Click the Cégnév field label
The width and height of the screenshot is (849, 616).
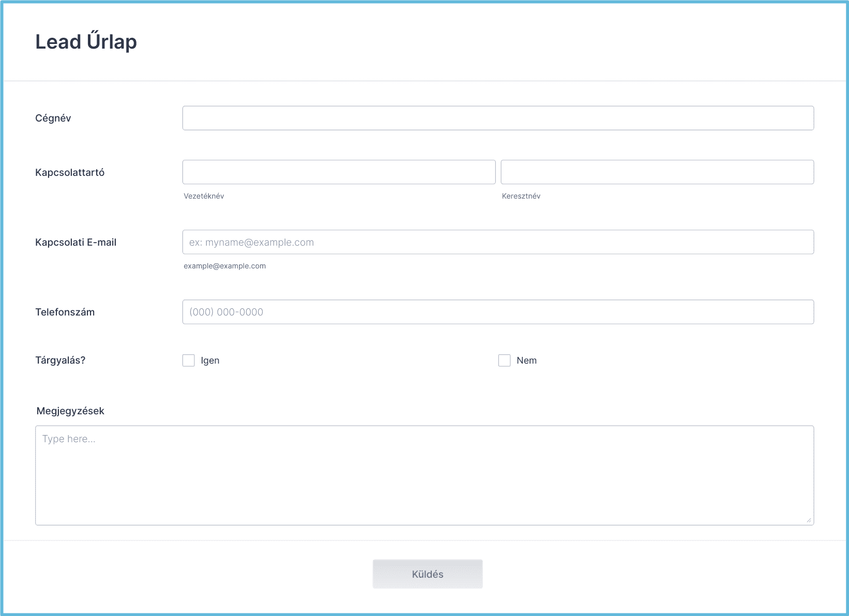click(x=53, y=118)
